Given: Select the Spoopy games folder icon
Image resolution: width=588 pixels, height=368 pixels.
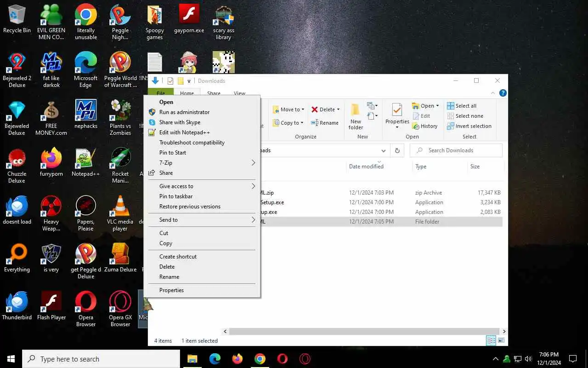Looking at the screenshot, I should (x=155, y=22).
